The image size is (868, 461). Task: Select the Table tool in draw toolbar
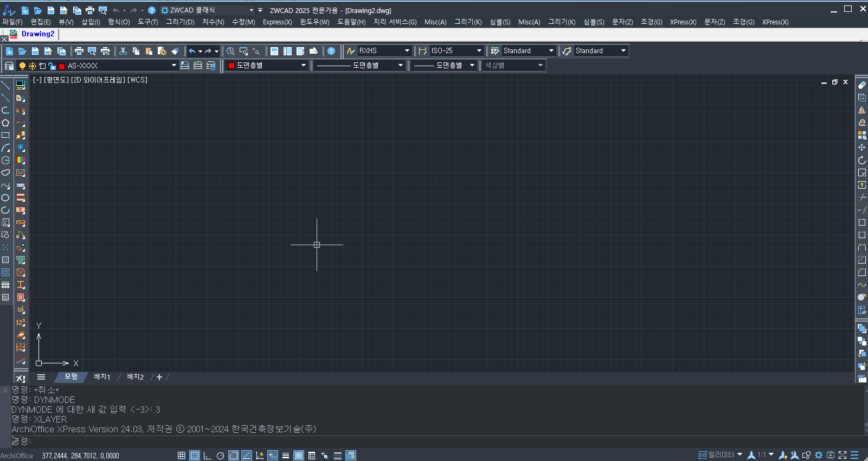point(5,285)
